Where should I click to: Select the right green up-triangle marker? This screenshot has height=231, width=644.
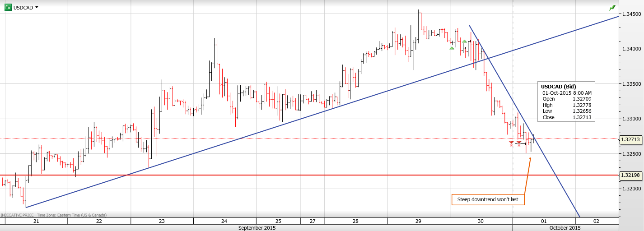(x=464, y=42)
